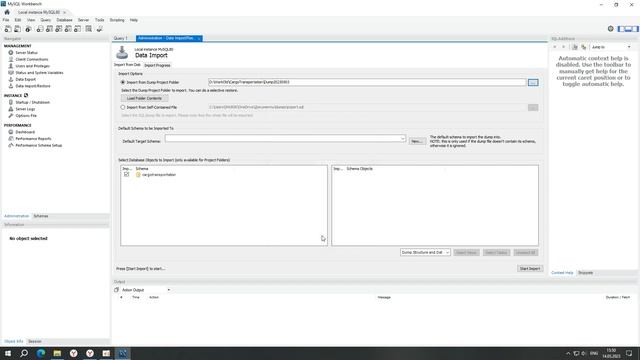Open Data Import/Restore in Navigator
Image resolution: width=640 pixels, height=360 pixels.
point(33,86)
